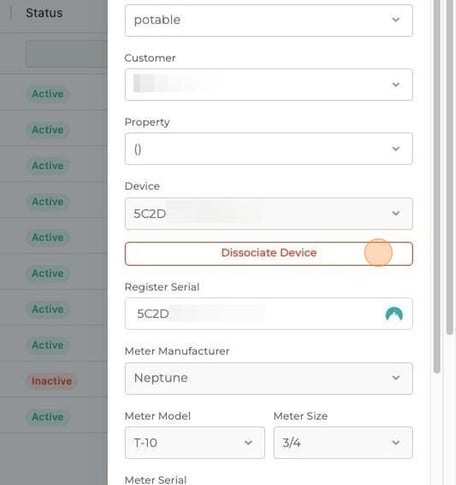Select the Meter Model T-10 dropdown

tap(195, 443)
